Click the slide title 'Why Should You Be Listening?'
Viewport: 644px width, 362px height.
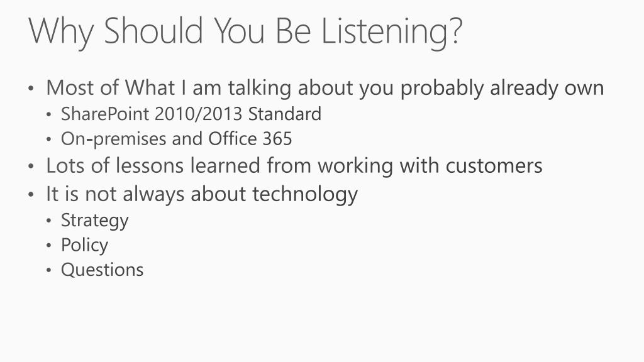[245, 32]
